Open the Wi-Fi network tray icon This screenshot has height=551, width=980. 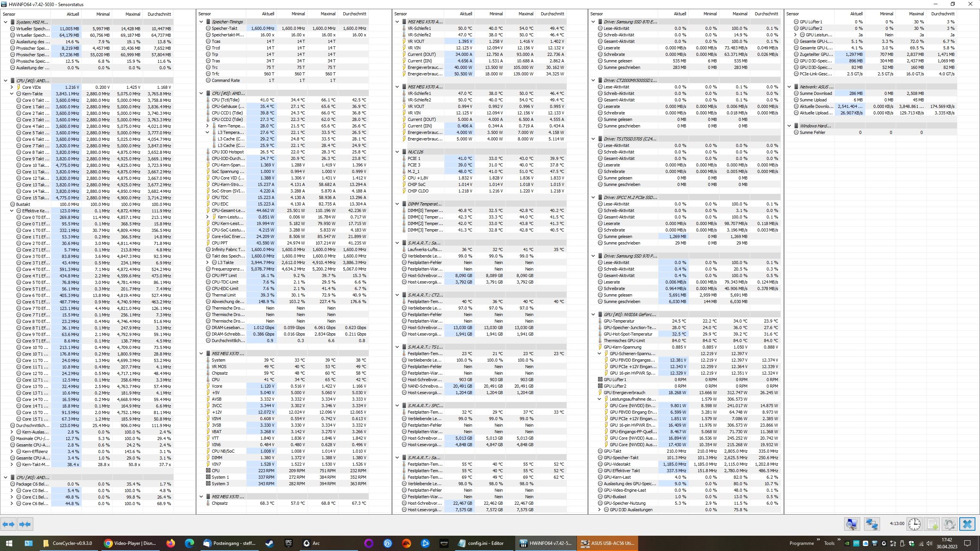pyautogui.click(x=921, y=543)
